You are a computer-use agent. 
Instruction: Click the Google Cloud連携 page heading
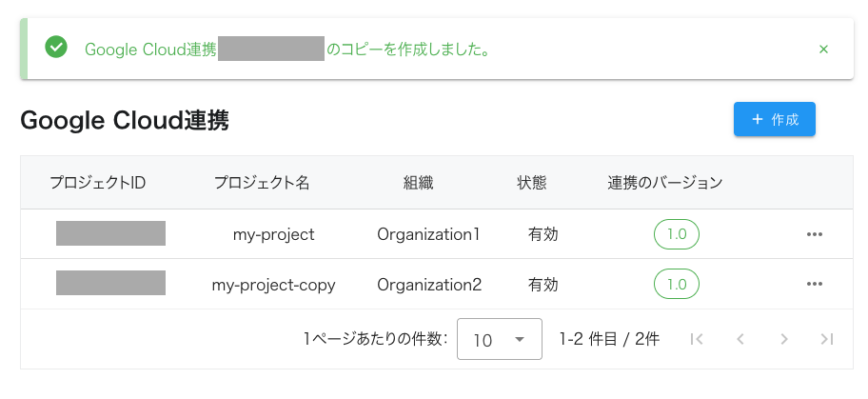tap(125, 120)
